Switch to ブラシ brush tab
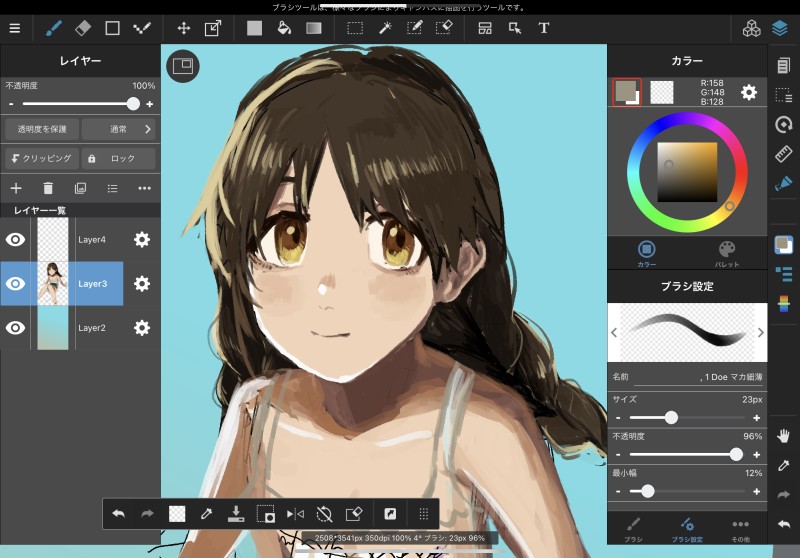 (633, 530)
